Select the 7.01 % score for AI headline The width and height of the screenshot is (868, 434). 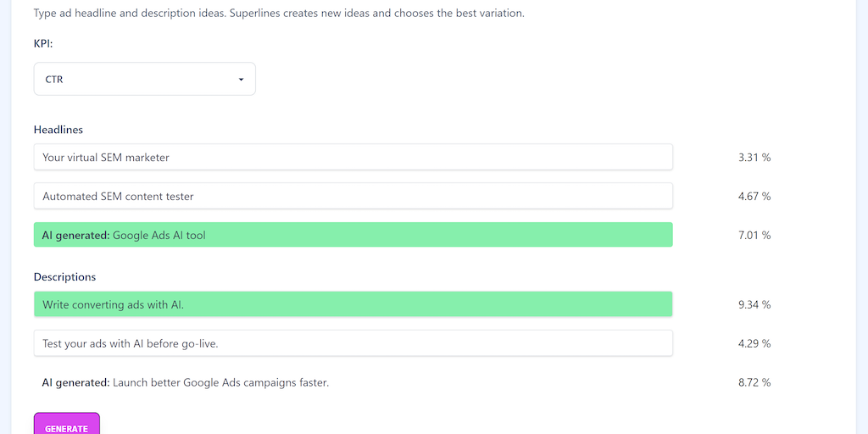[x=754, y=235]
